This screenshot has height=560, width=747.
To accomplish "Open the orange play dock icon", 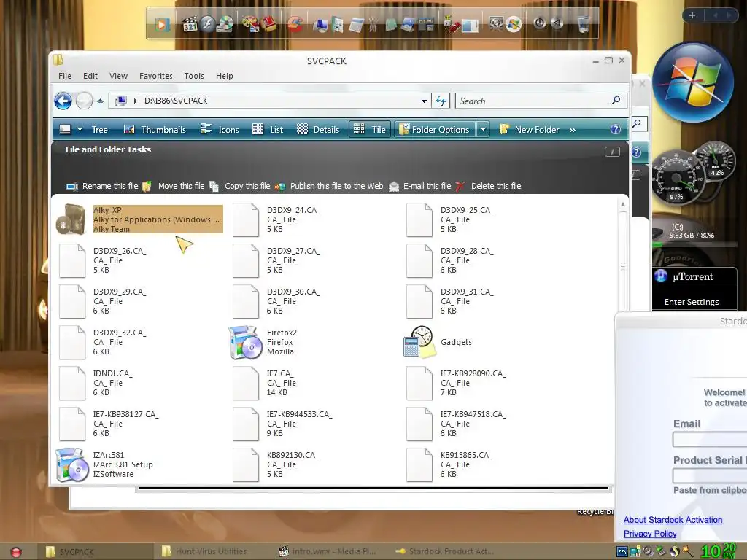I will pyautogui.click(x=161, y=24).
